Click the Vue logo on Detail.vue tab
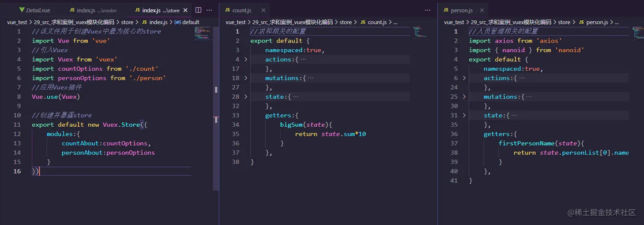644x225 pixels. pyautogui.click(x=22, y=10)
